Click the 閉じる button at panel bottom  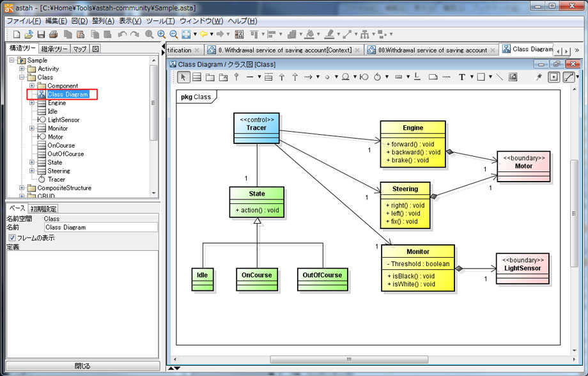tap(82, 366)
